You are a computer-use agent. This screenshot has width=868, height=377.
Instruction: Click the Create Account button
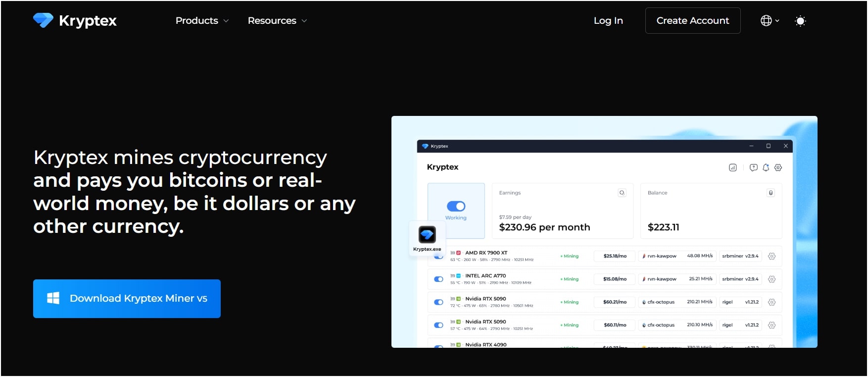[x=693, y=21]
